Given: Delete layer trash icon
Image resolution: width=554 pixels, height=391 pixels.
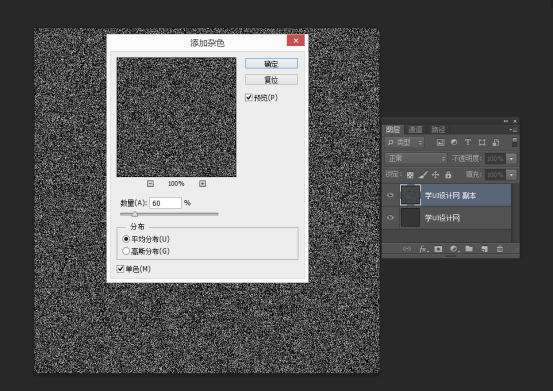Looking at the screenshot, I should [500, 249].
